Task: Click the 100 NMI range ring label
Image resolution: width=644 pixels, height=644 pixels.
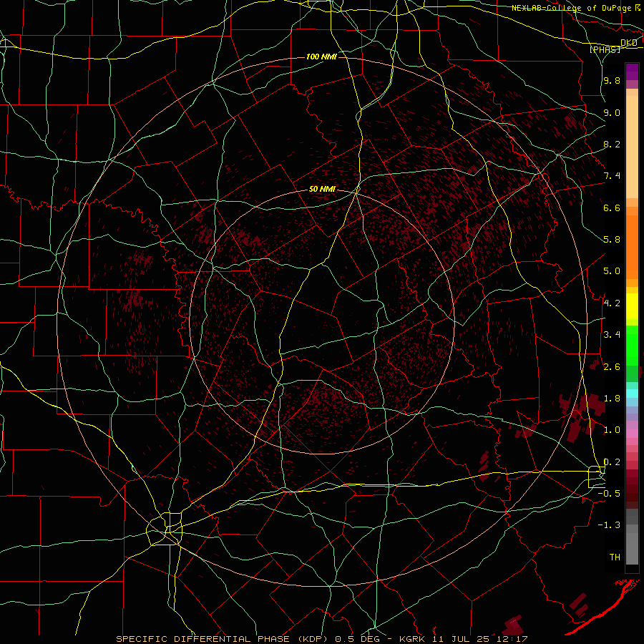Action: 321,57
